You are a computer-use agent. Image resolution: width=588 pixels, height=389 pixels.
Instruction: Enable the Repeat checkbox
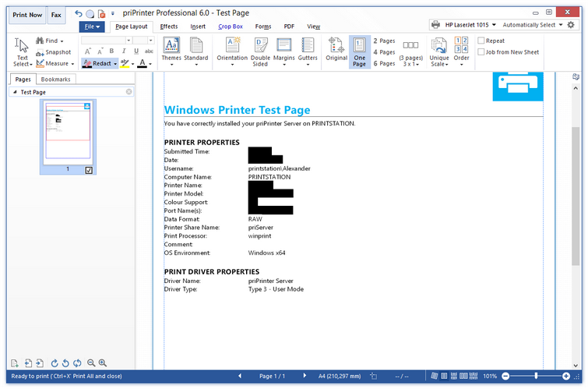tap(481, 41)
